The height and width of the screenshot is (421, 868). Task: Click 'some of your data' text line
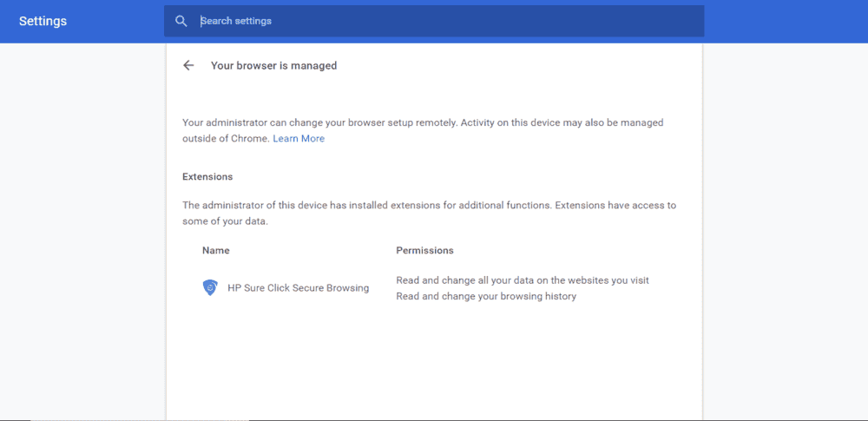[x=225, y=221]
